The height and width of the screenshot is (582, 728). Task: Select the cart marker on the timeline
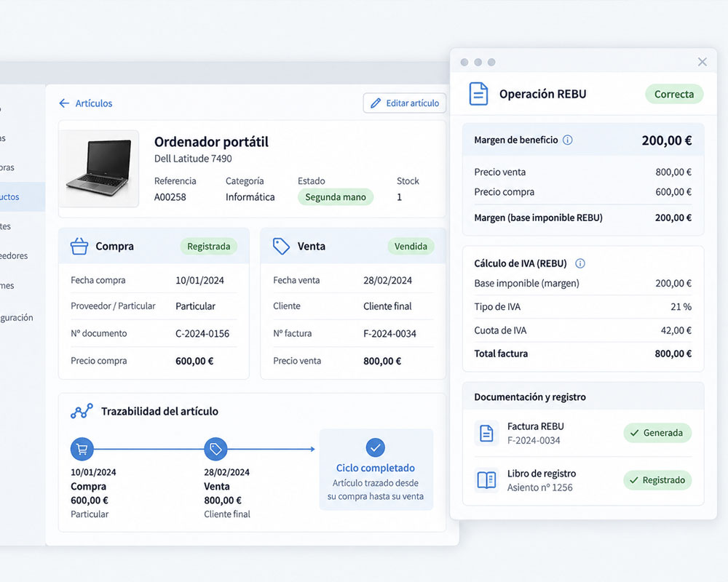coord(82,449)
